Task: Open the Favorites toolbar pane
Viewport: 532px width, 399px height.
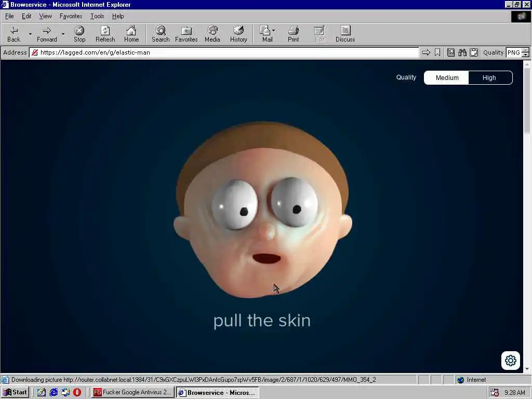Action: tap(187, 34)
